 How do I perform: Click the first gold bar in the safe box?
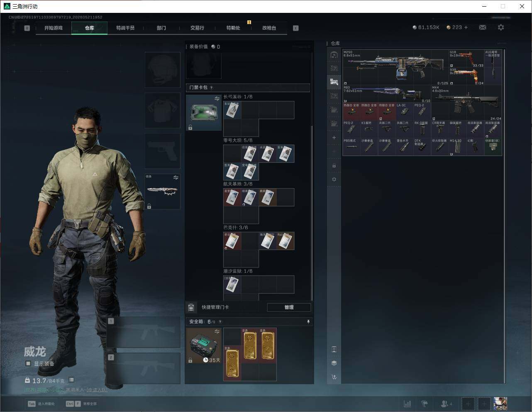[232, 363]
